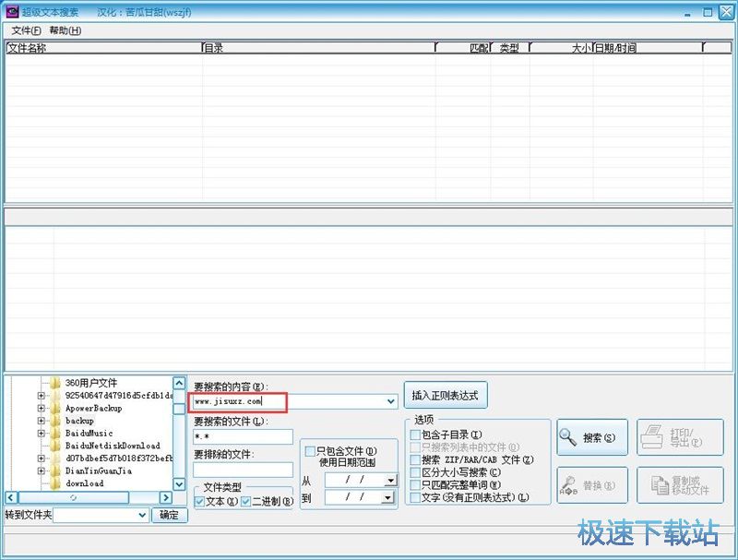Click the printer icon on 打印/导出 button
This screenshot has width=738, height=560.
653,436
